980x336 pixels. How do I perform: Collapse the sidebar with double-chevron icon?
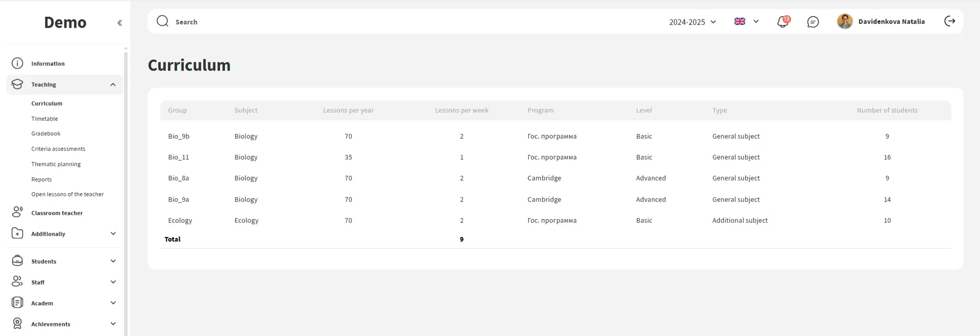click(119, 23)
